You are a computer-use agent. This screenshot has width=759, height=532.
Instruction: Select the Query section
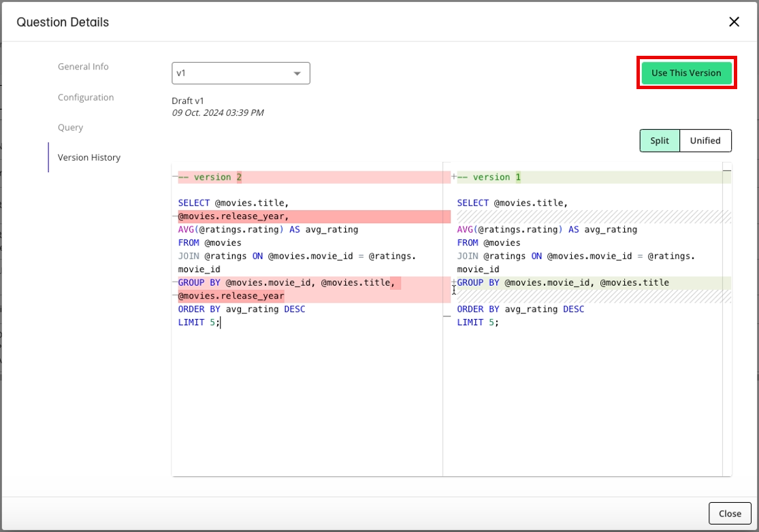pos(70,127)
